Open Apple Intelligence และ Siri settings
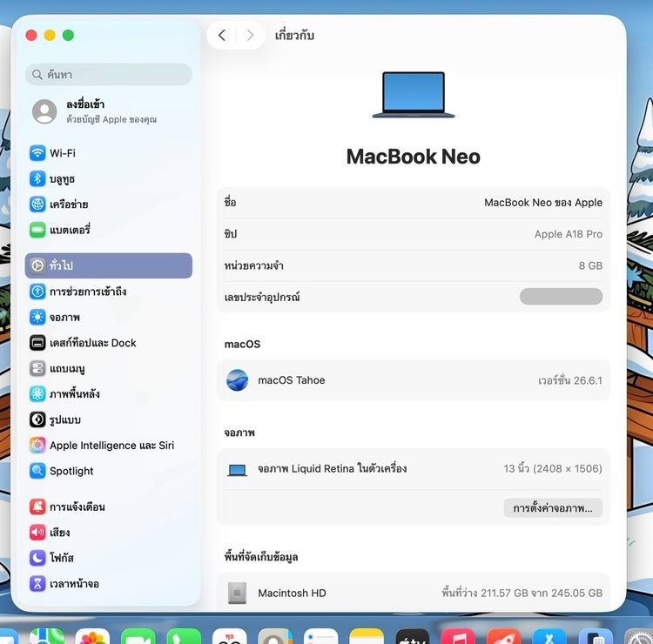The width and height of the screenshot is (653, 644). (108, 445)
